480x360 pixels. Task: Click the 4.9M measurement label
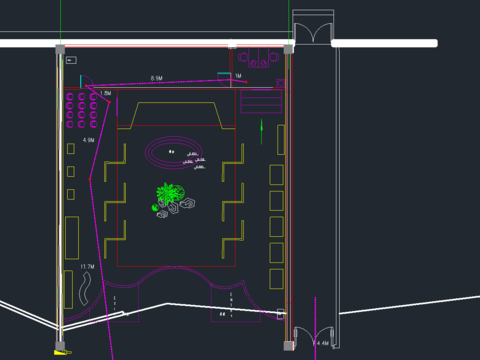tap(89, 140)
